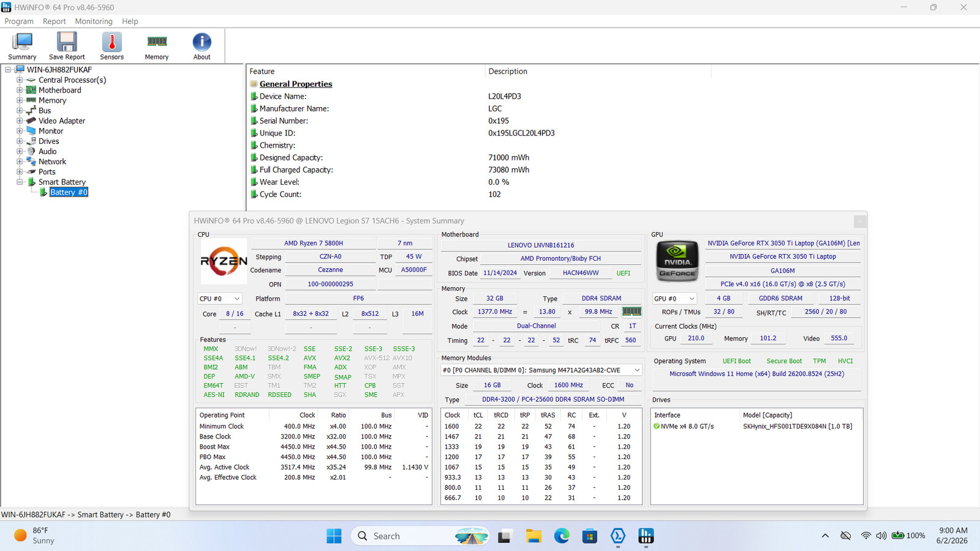Expand the Memory tree node

20,100
